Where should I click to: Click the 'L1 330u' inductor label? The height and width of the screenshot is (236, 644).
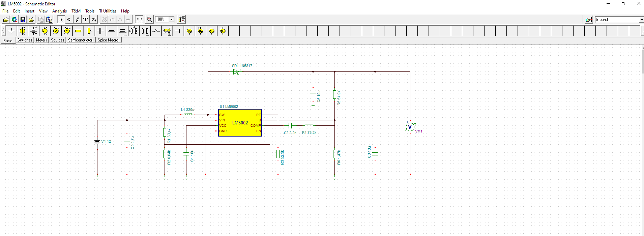(x=187, y=110)
